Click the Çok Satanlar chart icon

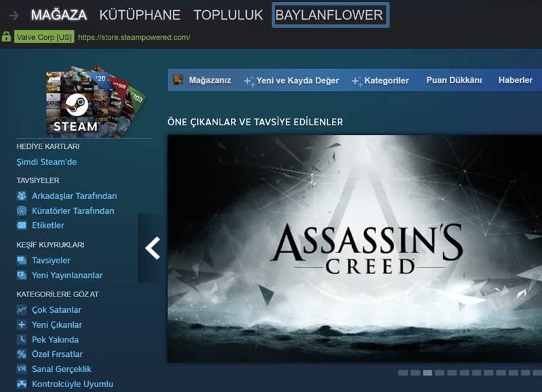pyautogui.click(x=22, y=309)
